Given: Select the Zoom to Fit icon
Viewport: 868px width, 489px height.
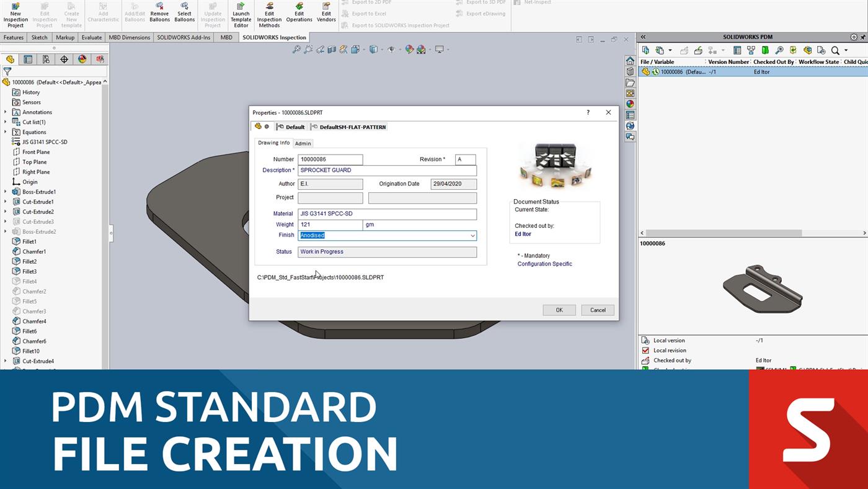Looking at the screenshot, I should tap(296, 49).
